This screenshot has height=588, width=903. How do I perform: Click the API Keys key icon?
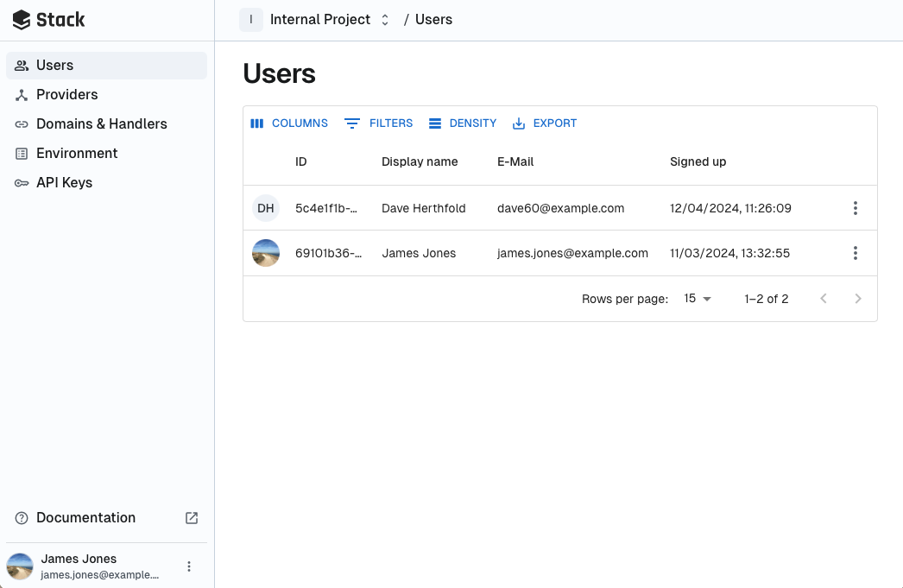[x=22, y=183]
